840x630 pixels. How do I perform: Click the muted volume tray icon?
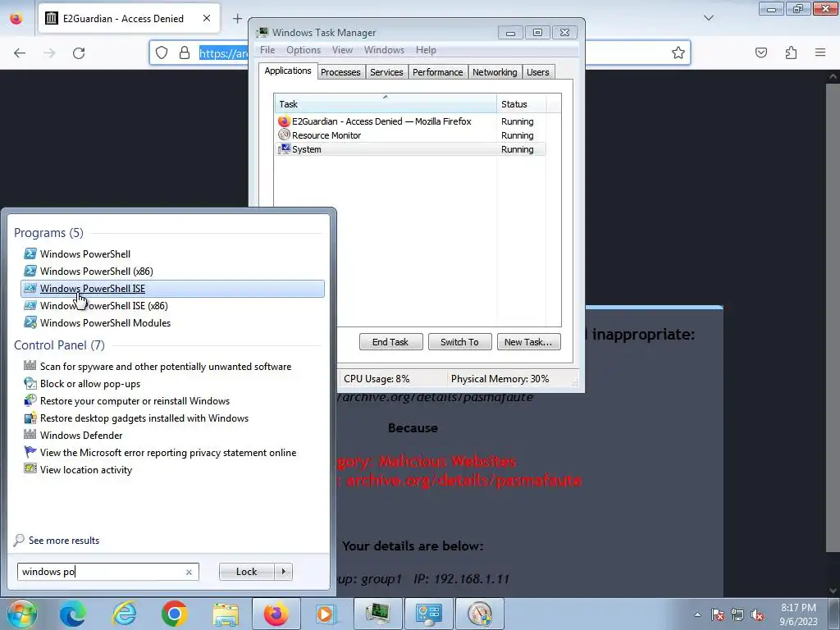pos(757,615)
